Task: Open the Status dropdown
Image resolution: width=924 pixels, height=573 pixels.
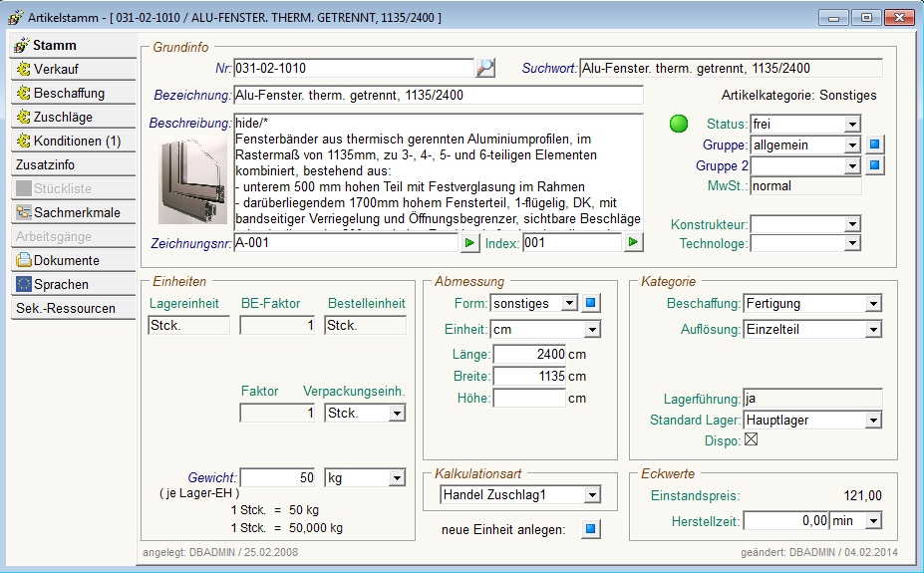Action: point(852,125)
